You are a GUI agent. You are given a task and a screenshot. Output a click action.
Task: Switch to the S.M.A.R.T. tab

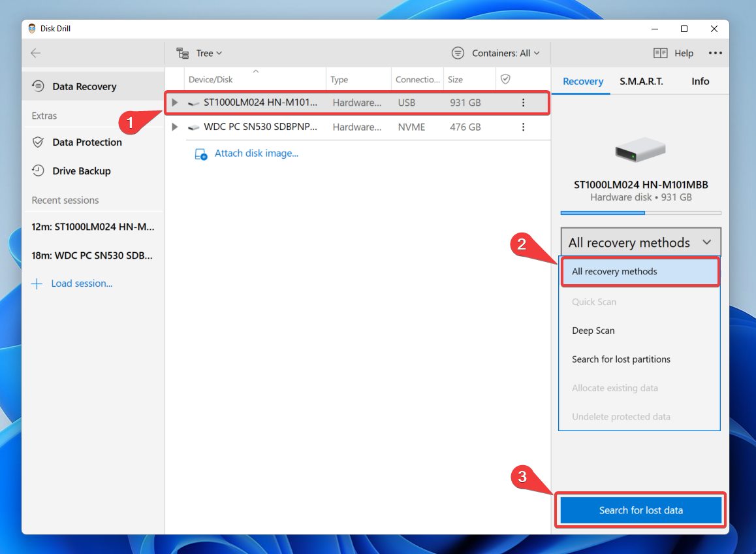tap(641, 82)
